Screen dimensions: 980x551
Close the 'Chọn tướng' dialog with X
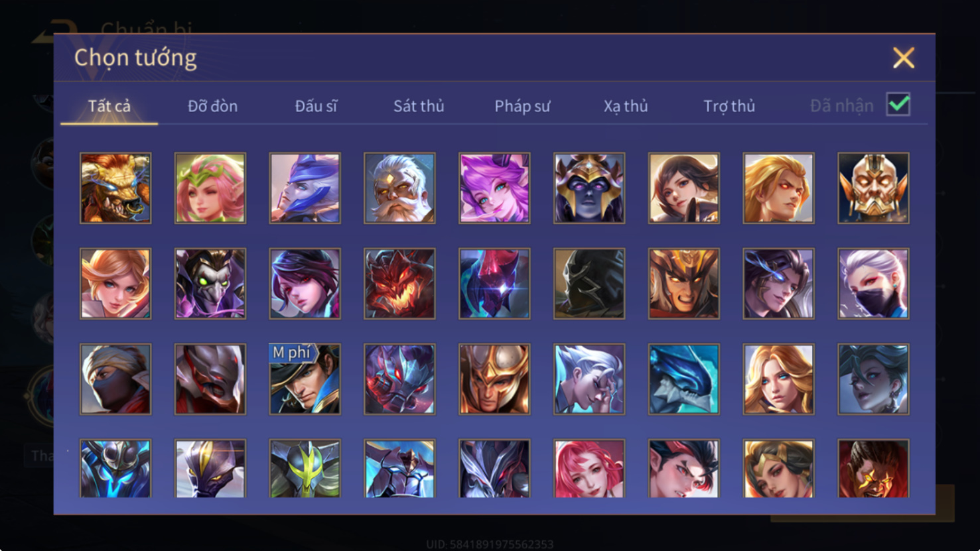(903, 58)
